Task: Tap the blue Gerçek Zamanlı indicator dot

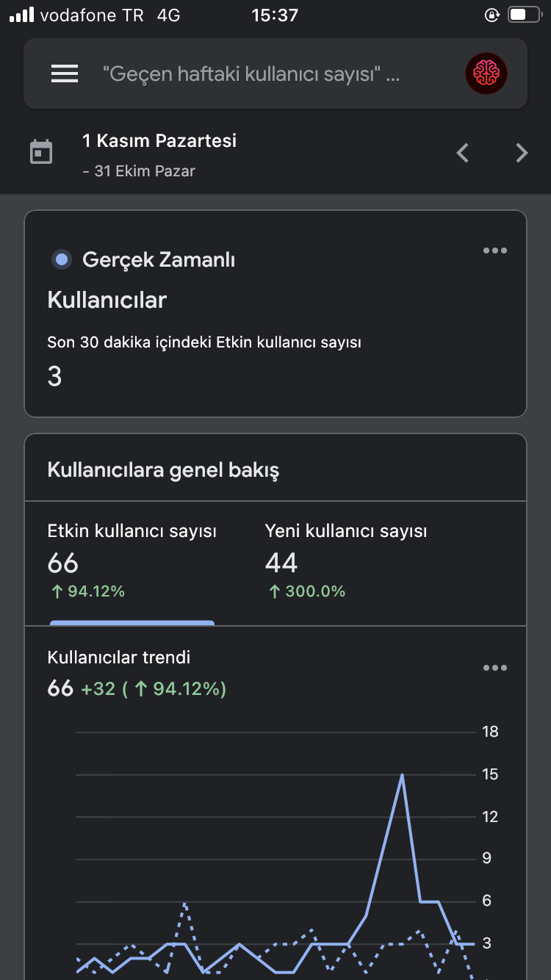Action: (x=62, y=259)
